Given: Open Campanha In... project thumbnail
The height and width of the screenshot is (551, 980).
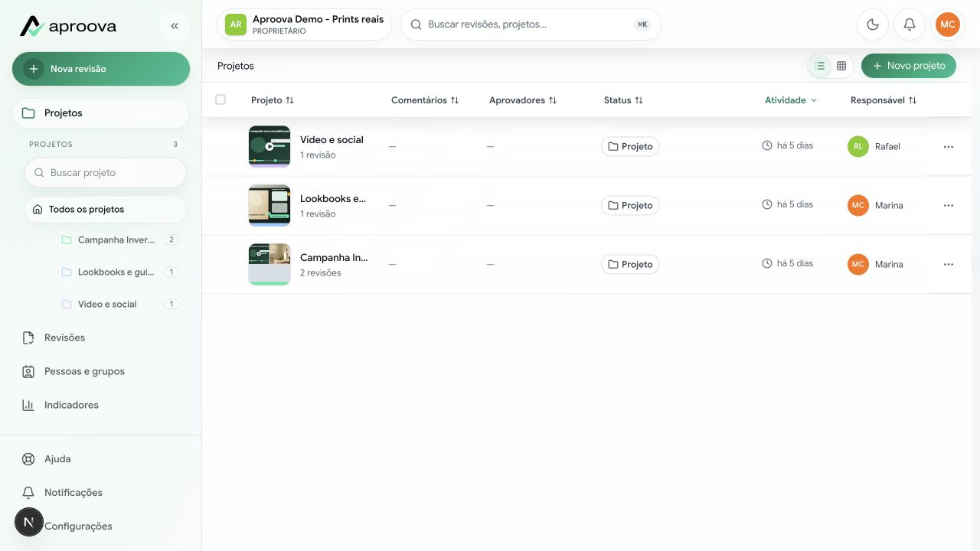Looking at the screenshot, I should pyautogui.click(x=269, y=264).
